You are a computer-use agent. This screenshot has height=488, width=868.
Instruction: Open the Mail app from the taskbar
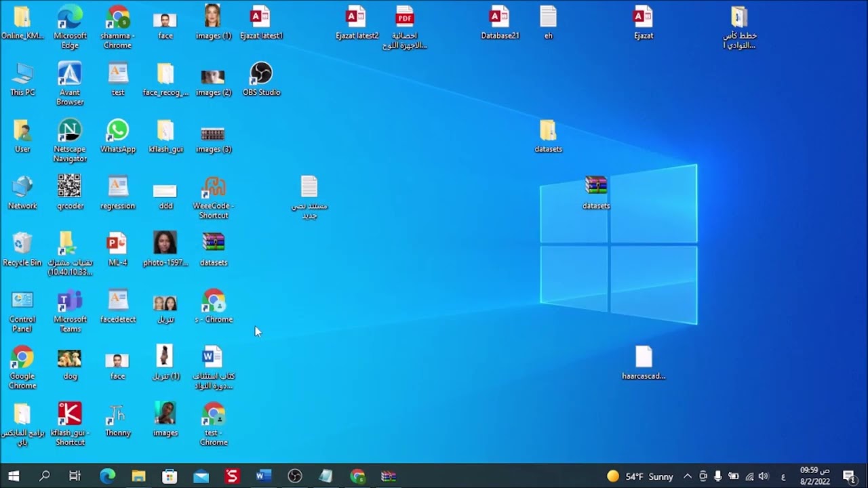(x=201, y=476)
